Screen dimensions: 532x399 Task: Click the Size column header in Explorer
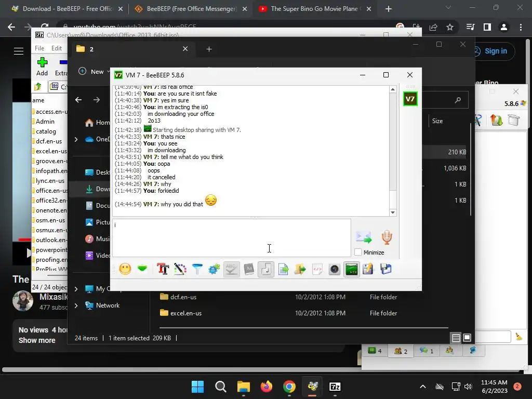(437, 121)
